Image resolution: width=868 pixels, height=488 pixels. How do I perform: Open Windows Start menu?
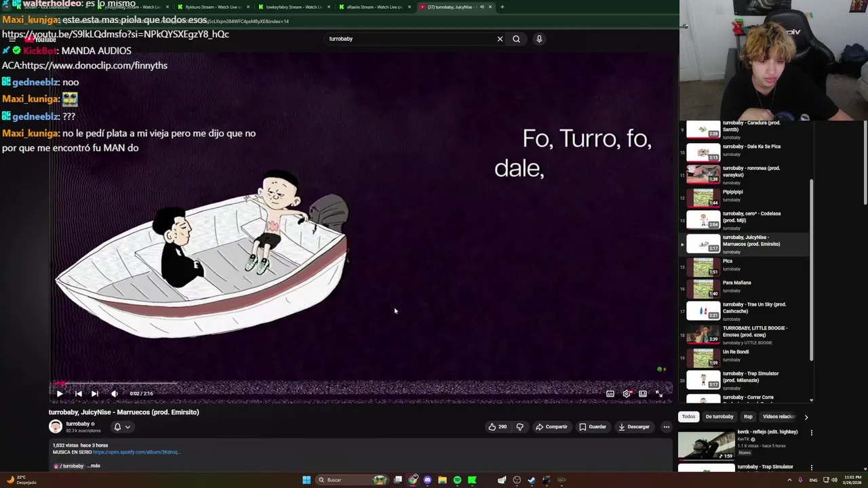point(307,480)
